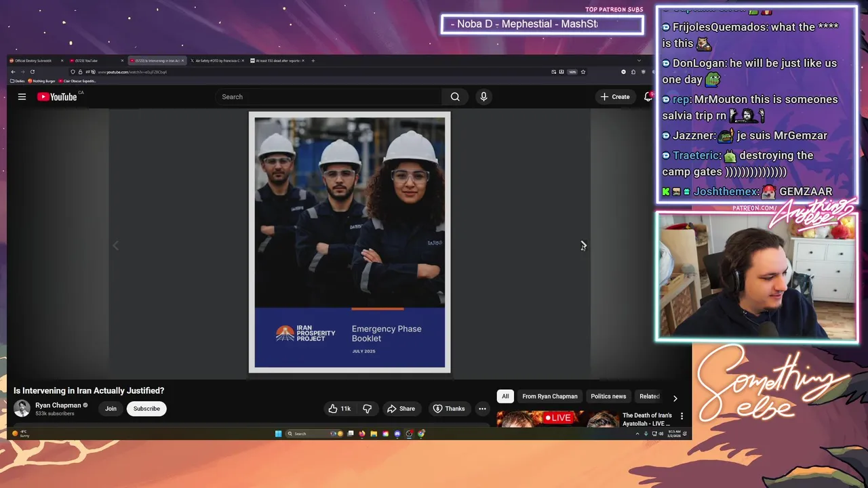Expand the browser tab list dropdown
The height and width of the screenshot is (488, 868).
638,60
